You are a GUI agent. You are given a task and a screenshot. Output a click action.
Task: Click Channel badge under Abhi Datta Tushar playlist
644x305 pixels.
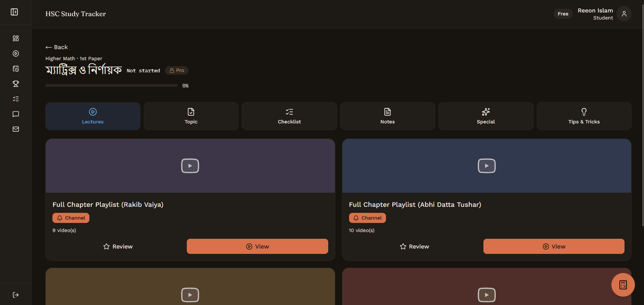(367, 218)
